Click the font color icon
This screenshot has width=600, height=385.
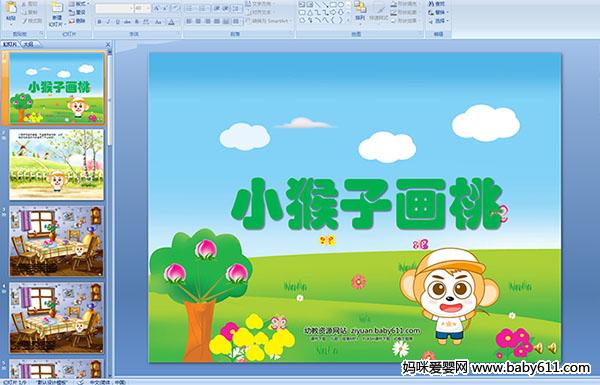click(x=171, y=22)
